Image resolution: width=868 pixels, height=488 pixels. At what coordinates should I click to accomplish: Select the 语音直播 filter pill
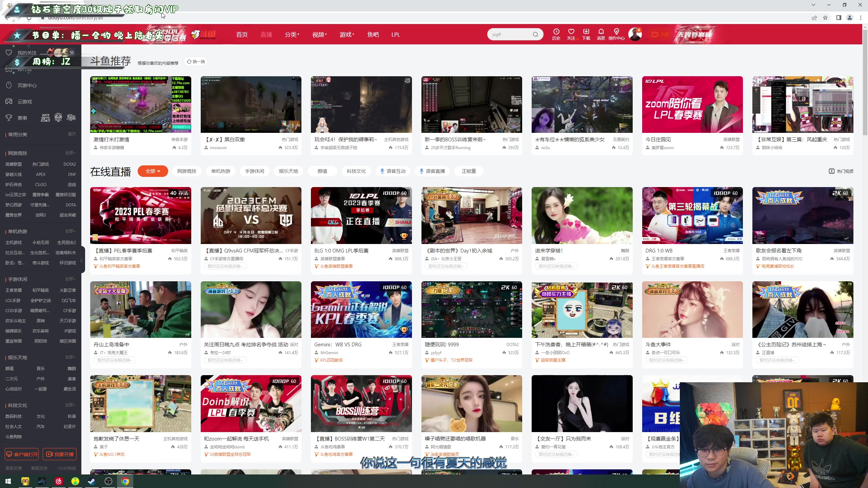point(432,171)
